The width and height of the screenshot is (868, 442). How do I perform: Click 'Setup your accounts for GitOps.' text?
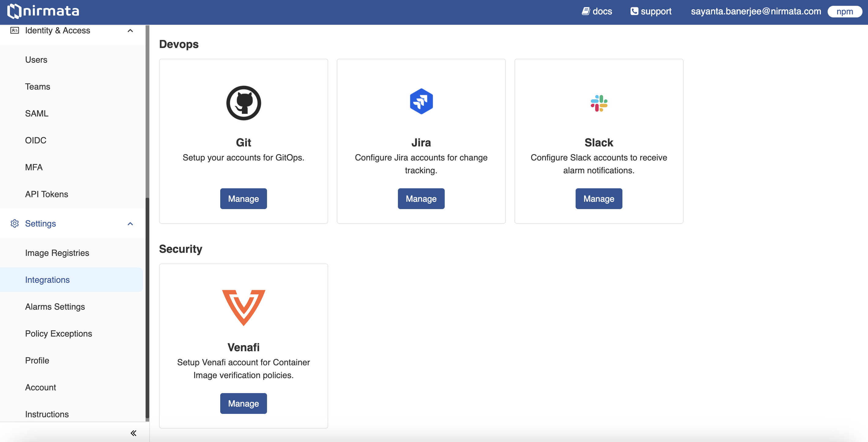click(243, 157)
